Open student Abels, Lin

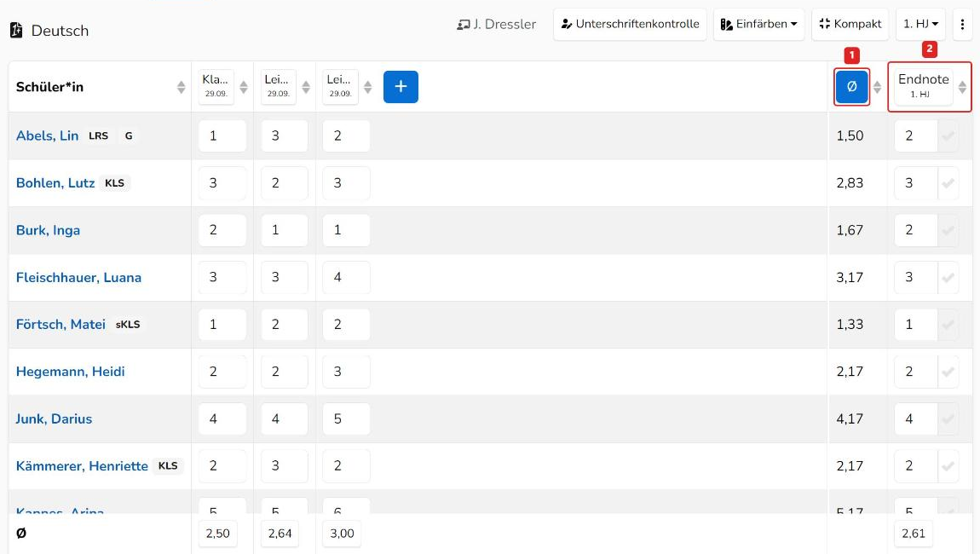[48, 136]
